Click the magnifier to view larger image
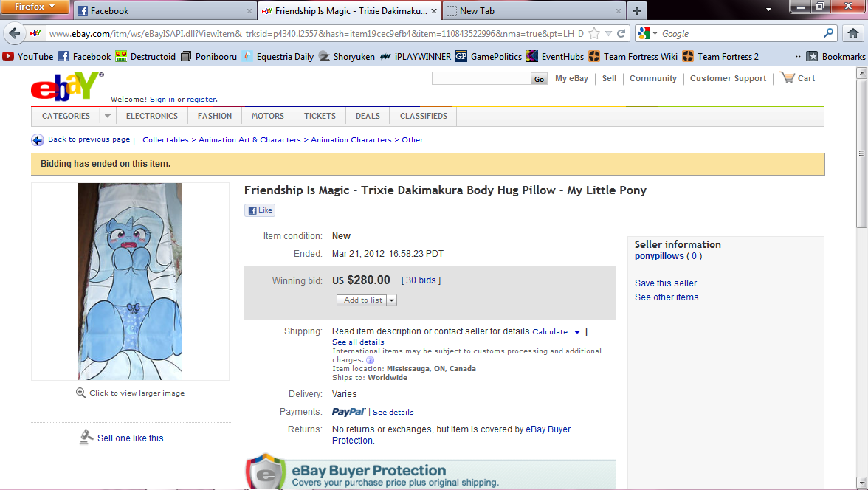 click(81, 393)
